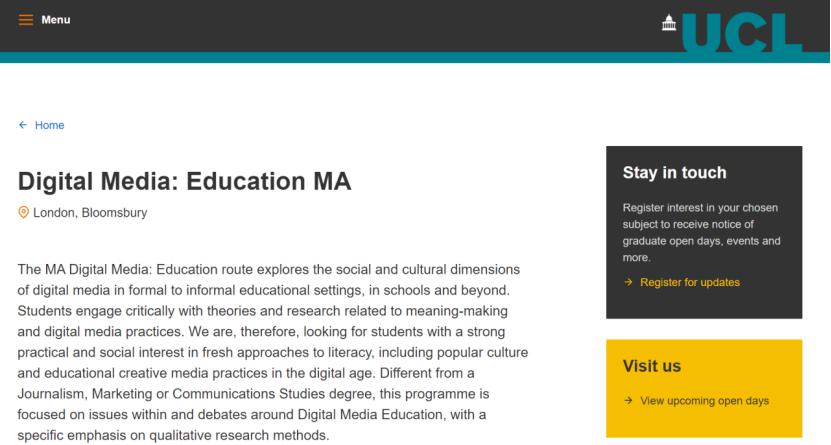Click the Stay in touch heading

pos(674,173)
